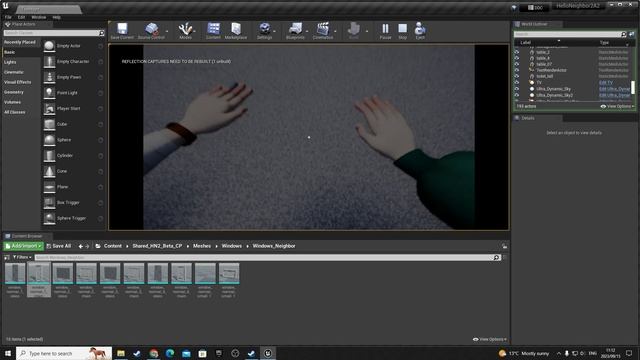Open the Add/Import dropdown

click(23, 246)
